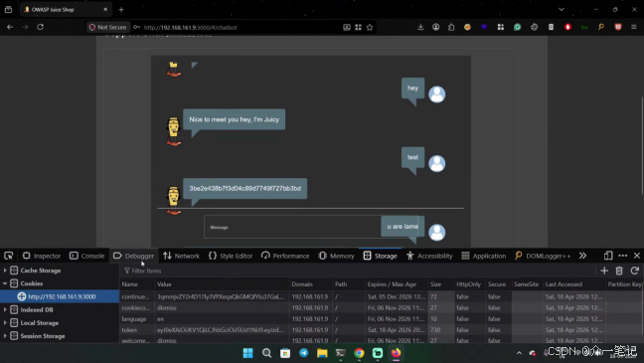
Task: Select the language cookie row
Action: [382, 318]
